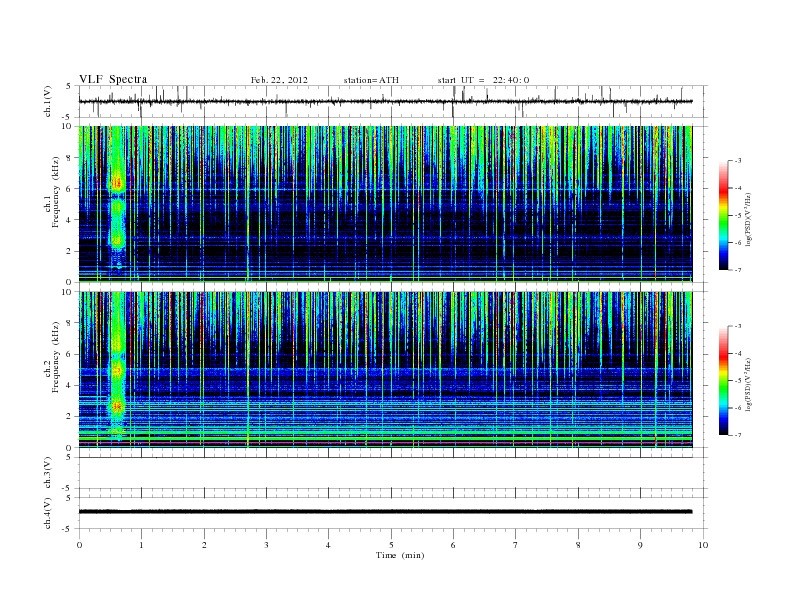Click the "-7" label on ch.2 color bar
This screenshot has height=612, width=792.
point(738,435)
